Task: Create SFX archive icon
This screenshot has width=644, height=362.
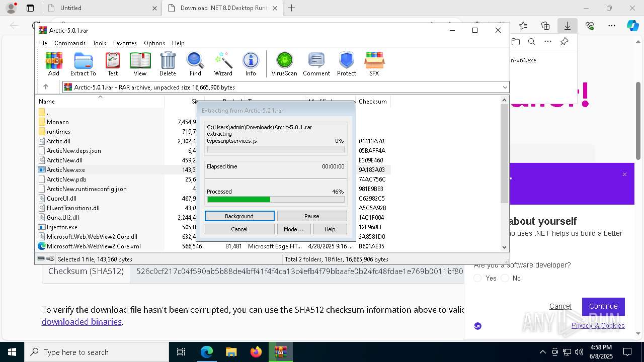Action: coord(374,64)
